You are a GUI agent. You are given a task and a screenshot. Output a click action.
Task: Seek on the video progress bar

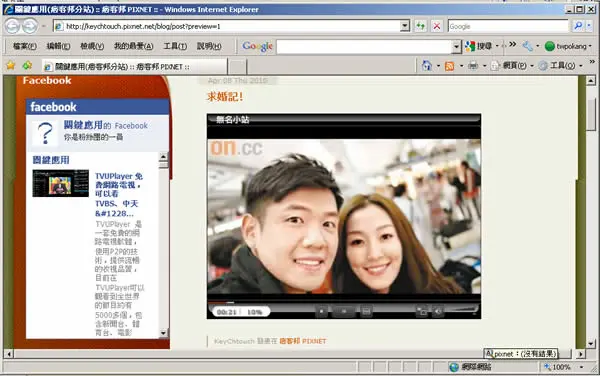(x=344, y=302)
